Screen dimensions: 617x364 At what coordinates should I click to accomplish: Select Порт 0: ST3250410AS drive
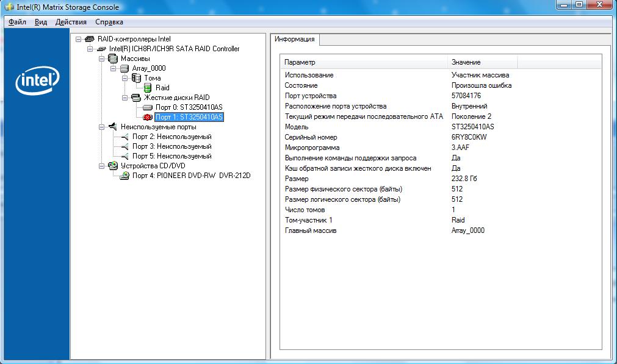pyautogui.click(x=189, y=107)
